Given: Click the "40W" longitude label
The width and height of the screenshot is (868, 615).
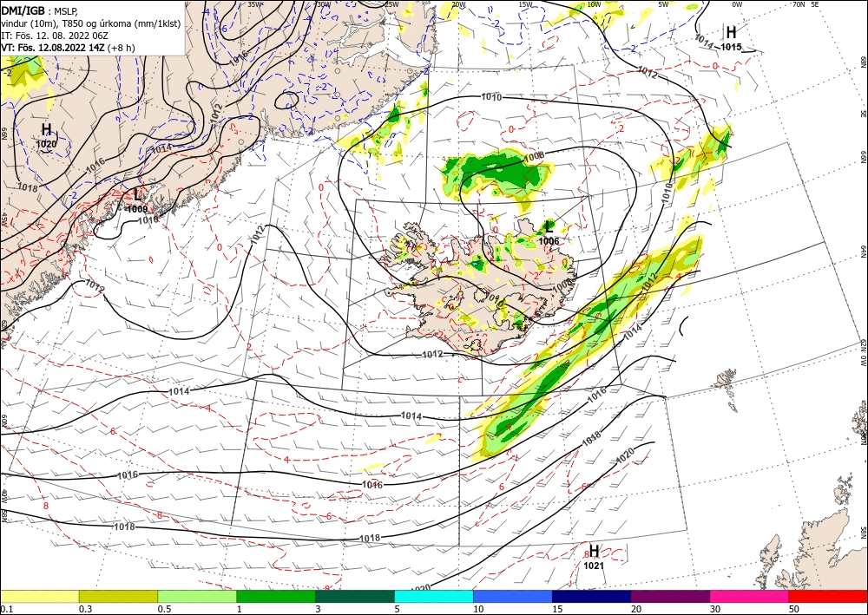Looking at the screenshot, I should (x=3, y=495).
